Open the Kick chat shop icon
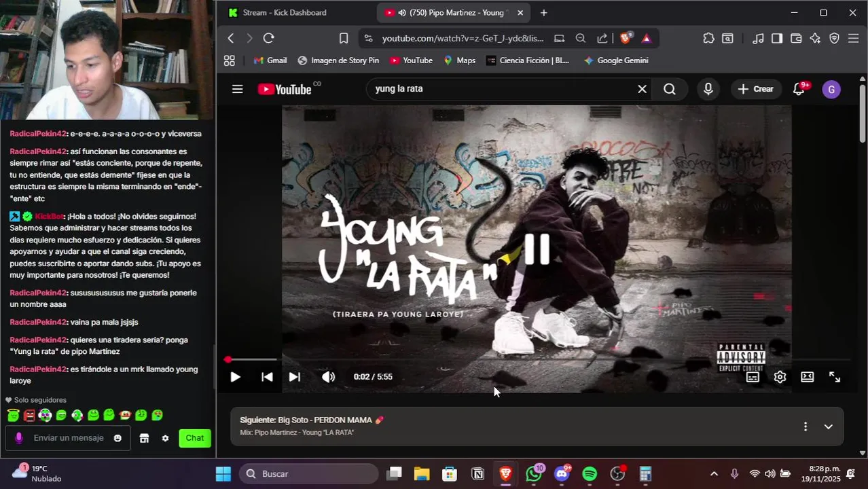 click(144, 438)
